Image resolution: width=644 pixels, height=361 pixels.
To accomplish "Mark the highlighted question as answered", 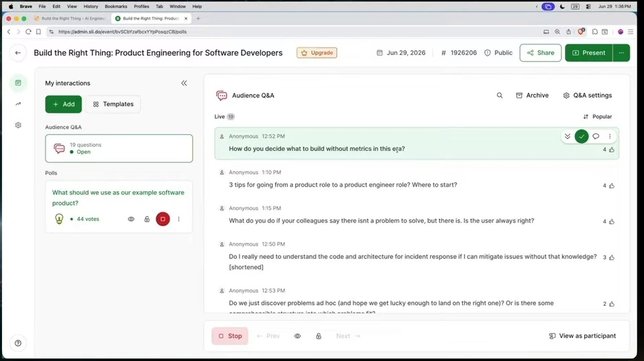I will 582,136.
